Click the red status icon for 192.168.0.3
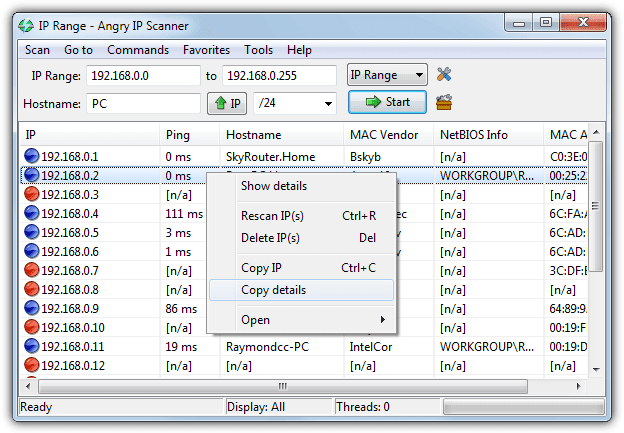 pyautogui.click(x=31, y=194)
